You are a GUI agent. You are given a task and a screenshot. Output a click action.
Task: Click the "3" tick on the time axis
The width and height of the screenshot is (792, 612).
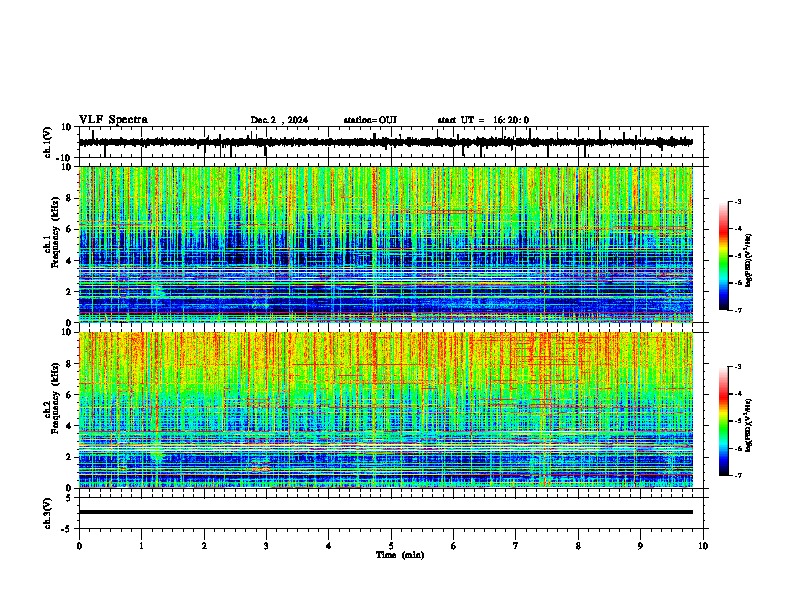[x=266, y=546]
